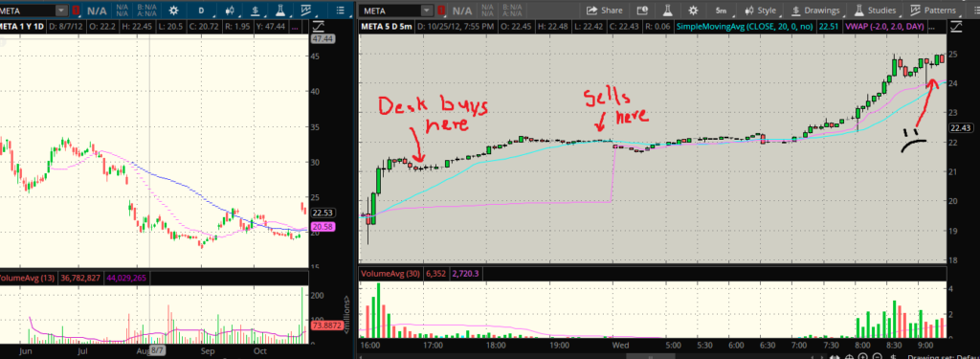Click the right chart's alert calendar icon
The height and width of the screenshot is (359, 980).
click(642, 10)
